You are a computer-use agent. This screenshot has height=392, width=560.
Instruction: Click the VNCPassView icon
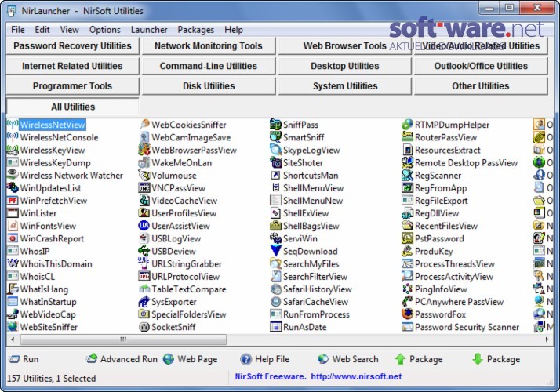(x=144, y=188)
